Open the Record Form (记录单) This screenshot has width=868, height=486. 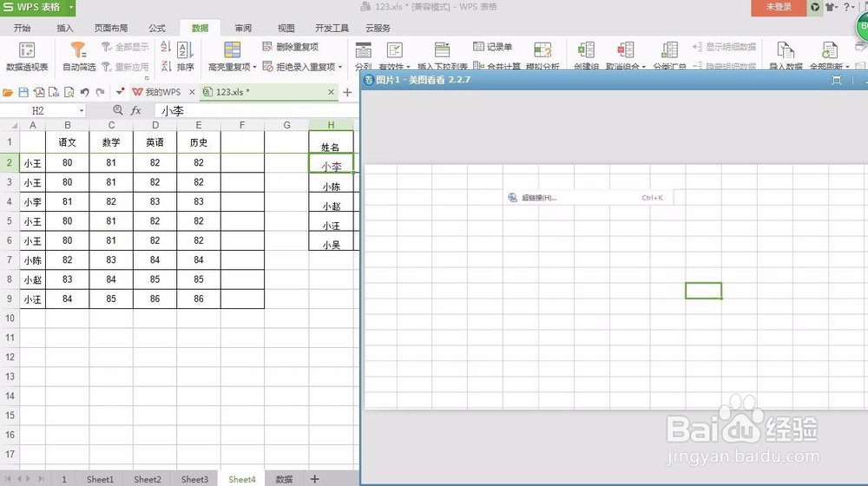(493, 47)
